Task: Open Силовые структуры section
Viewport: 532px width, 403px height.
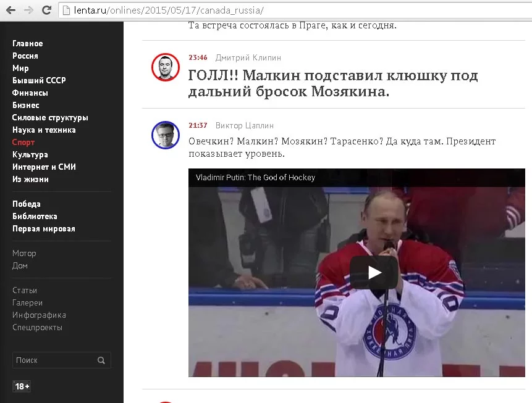Action: [50, 118]
